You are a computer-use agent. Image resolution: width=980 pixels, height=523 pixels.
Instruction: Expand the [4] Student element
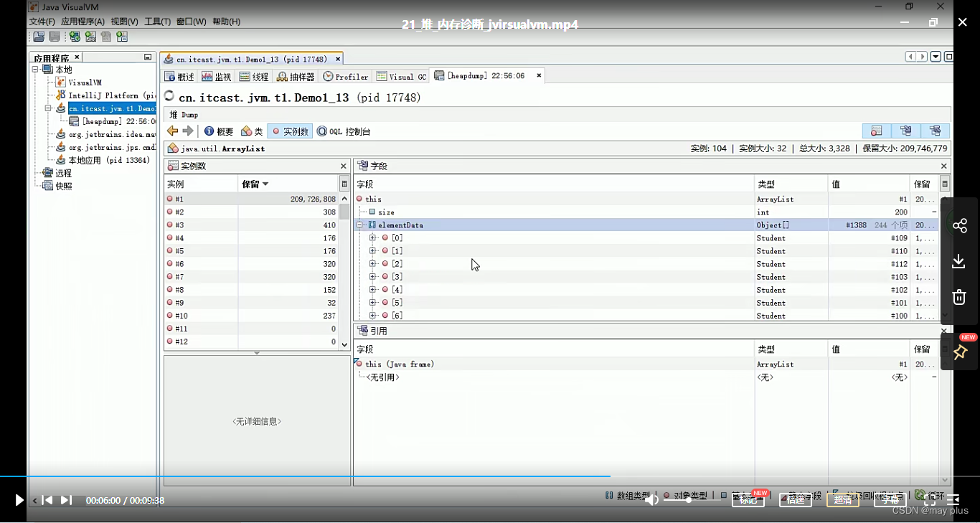click(x=372, y=289)
